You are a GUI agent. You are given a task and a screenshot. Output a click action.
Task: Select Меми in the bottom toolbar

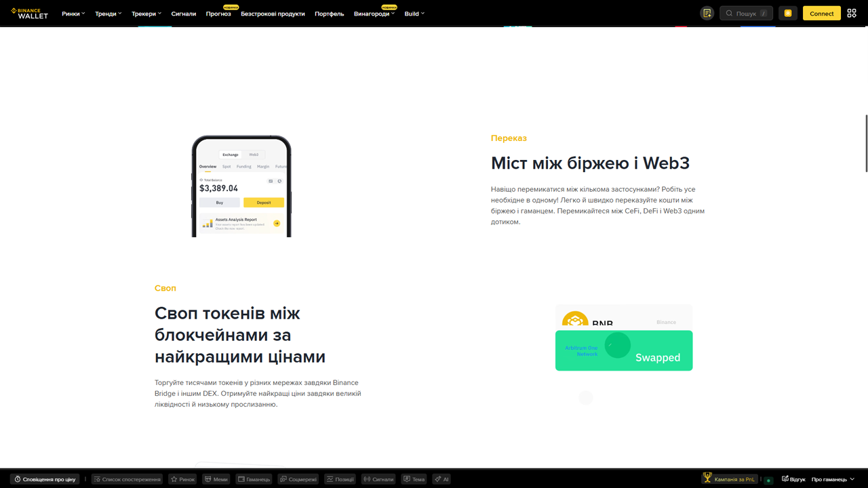click(216, 479)
